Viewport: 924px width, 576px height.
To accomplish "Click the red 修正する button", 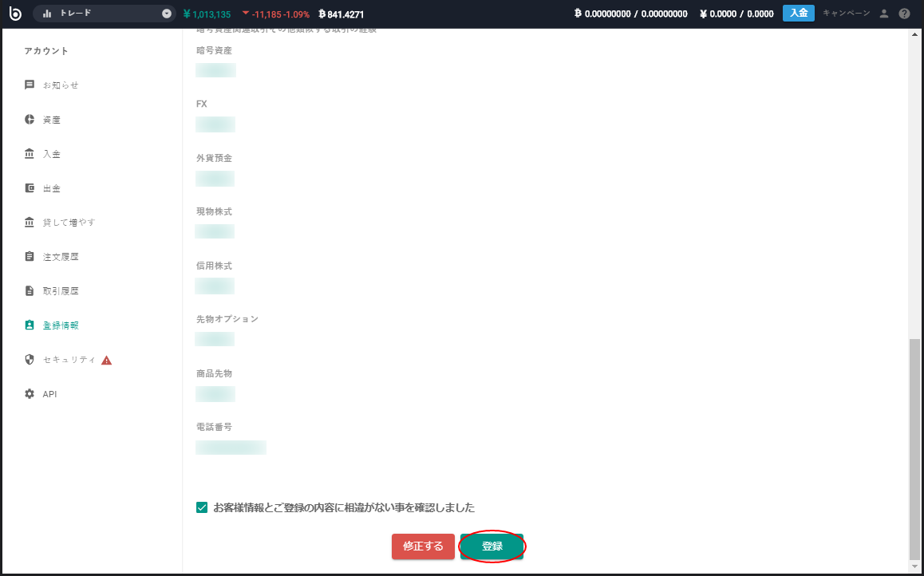I will click(x=423, y=546).
